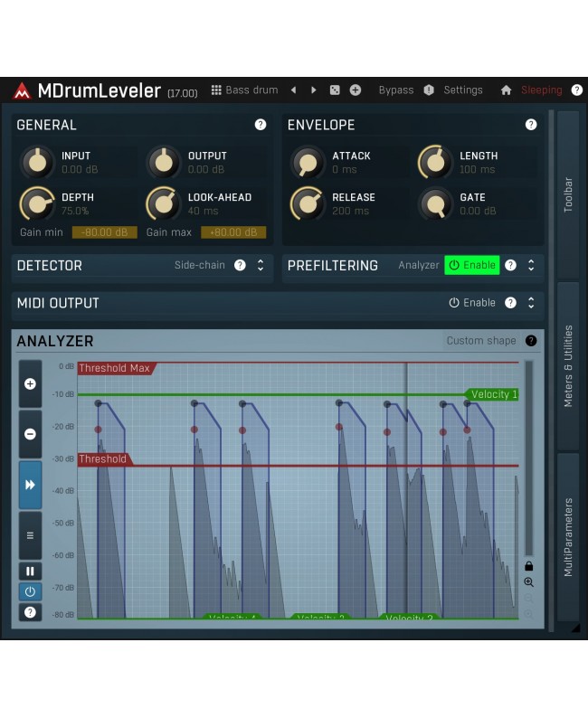Click the home icon in header
Screen dimensions: 588x718
pyautogui.click(x=506, y=90)
